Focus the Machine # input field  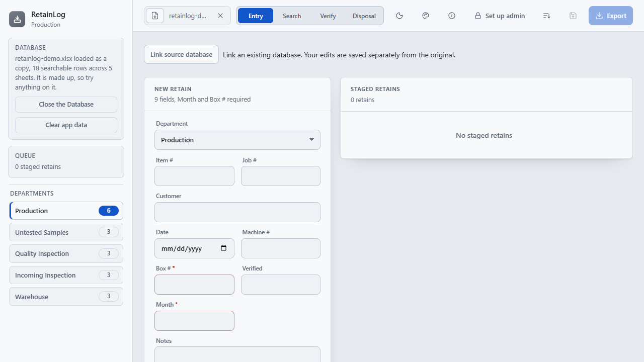(x=281, y=248)
